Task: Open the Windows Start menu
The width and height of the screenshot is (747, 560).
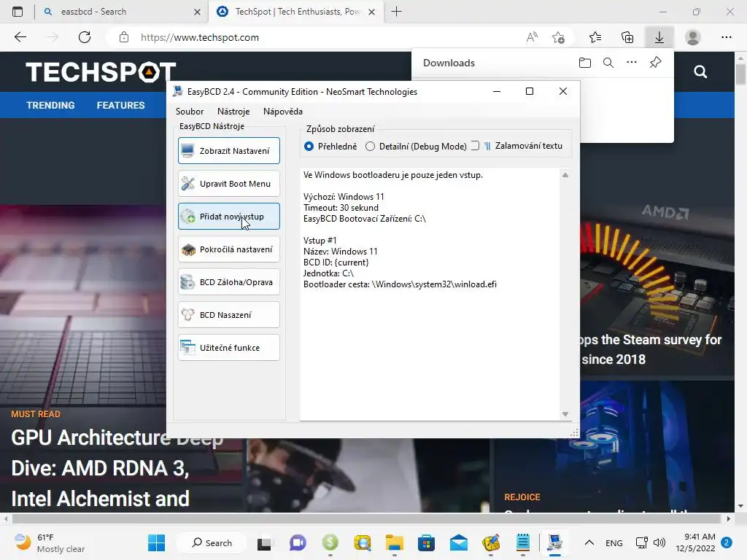Action: [x=156, y=542]
